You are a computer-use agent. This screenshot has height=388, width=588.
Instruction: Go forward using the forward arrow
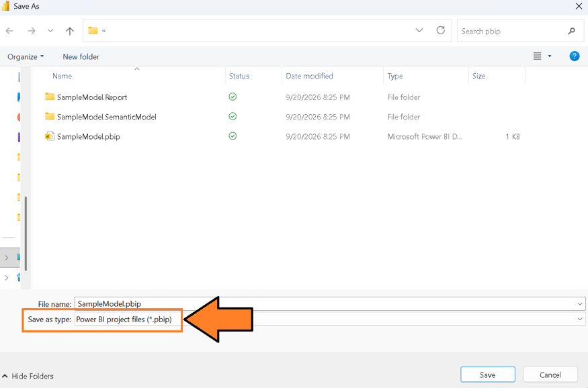click(32, 31)
